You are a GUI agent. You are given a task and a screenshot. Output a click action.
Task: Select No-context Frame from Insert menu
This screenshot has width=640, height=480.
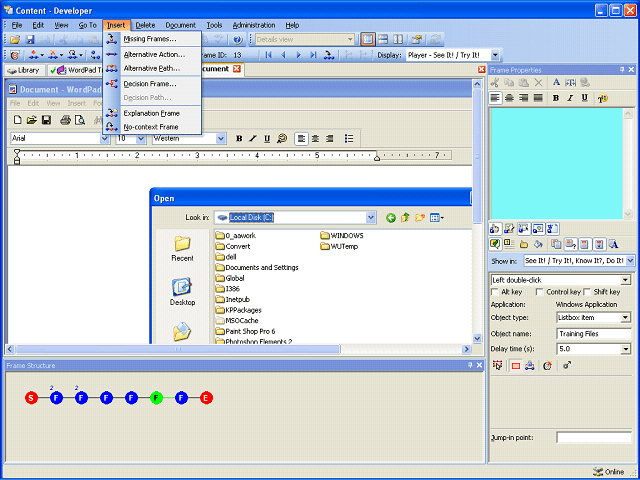(152, 127)
